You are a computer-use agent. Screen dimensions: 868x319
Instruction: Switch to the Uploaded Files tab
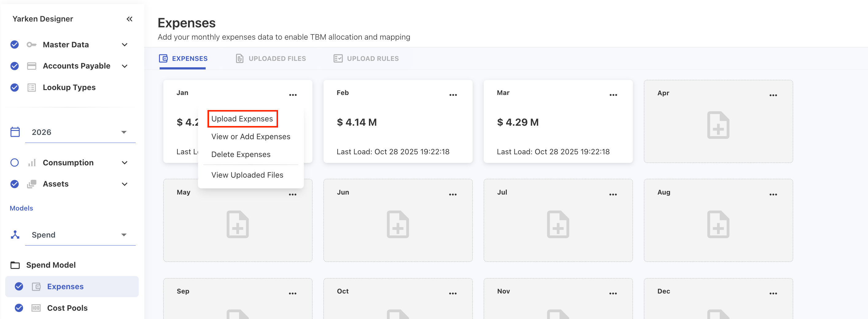pyautogui.click(x=271, y=58)
